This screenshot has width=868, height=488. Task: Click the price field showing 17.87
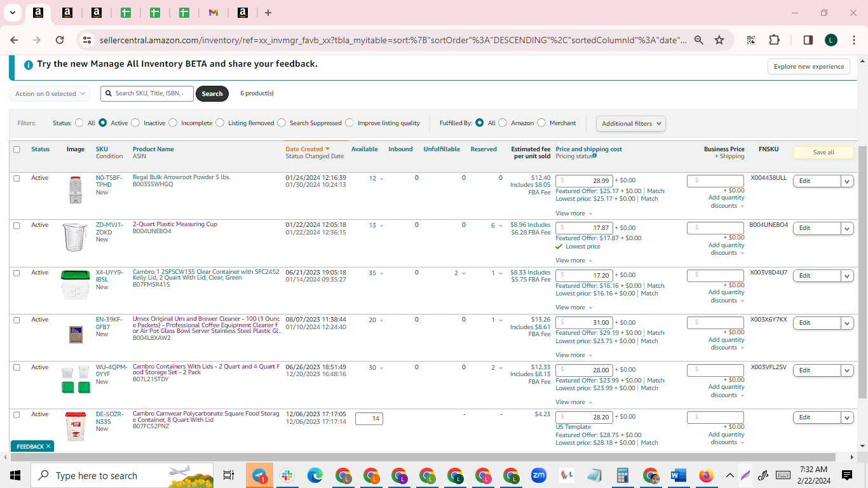(x=584, y=227)
